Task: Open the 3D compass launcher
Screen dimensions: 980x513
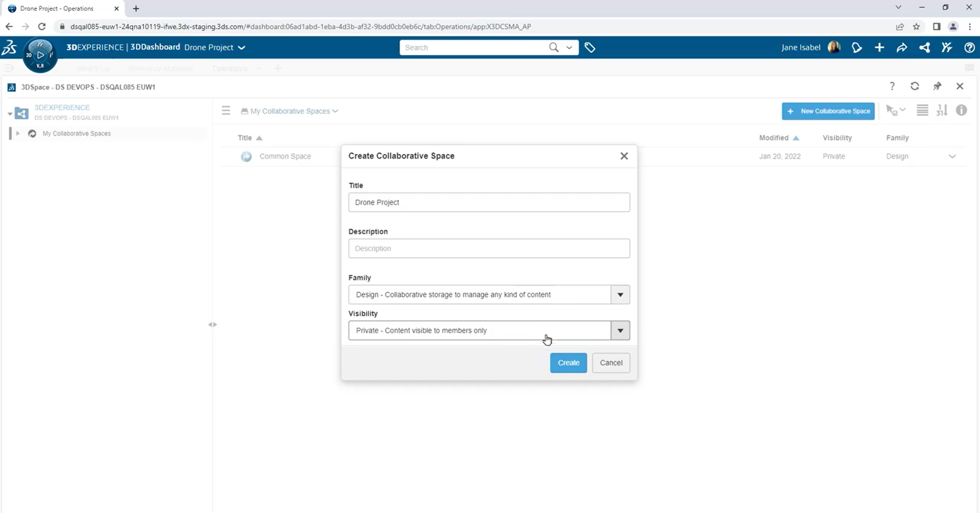Action: point(40,55)
